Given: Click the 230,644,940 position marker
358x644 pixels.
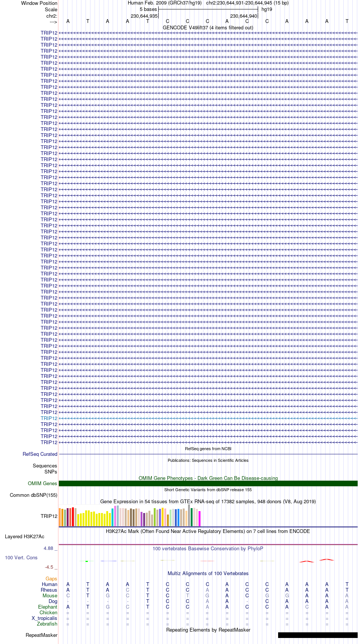Looking at the screenshot, I should click(243, 16).
